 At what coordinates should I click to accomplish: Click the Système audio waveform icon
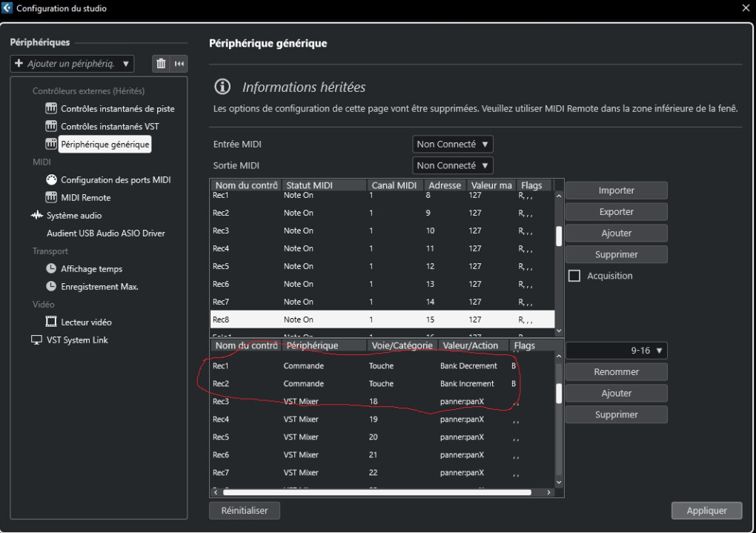[x=37, y=216]
